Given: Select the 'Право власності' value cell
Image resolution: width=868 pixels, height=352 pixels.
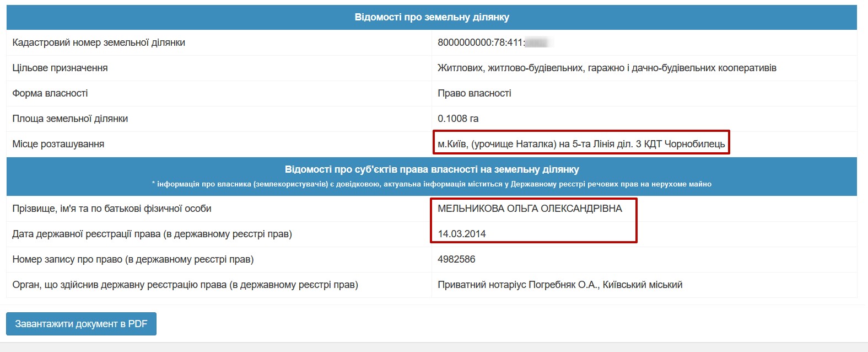Looking at the screenshot, I should point(475,93).
